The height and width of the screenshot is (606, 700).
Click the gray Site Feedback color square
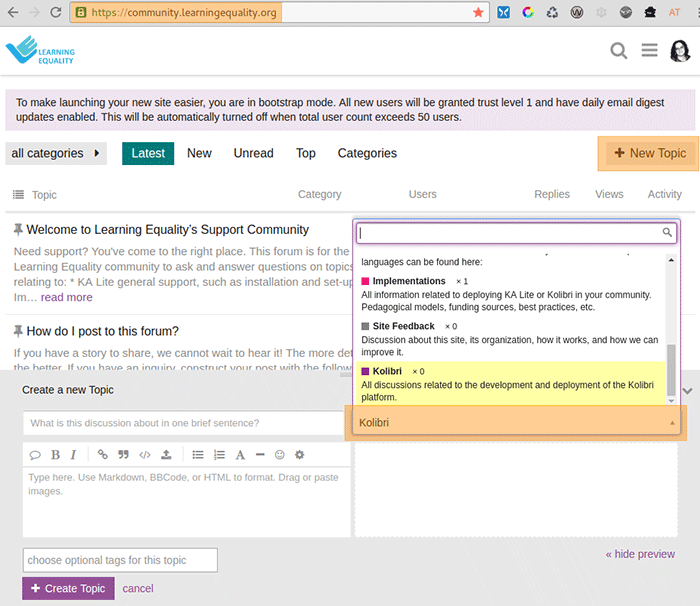[x=365, y=326]
